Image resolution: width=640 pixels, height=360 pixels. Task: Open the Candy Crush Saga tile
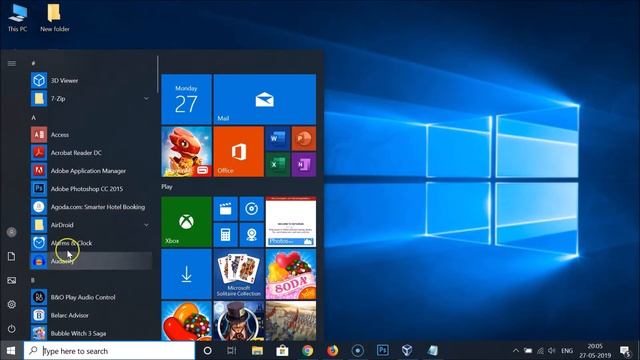(187, 321)
